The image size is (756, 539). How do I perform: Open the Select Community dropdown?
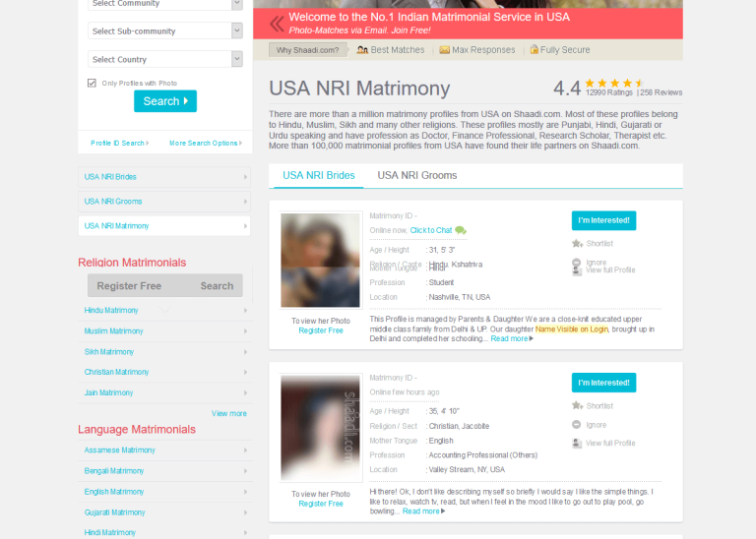pyautogui.click(x=165, y=4)
